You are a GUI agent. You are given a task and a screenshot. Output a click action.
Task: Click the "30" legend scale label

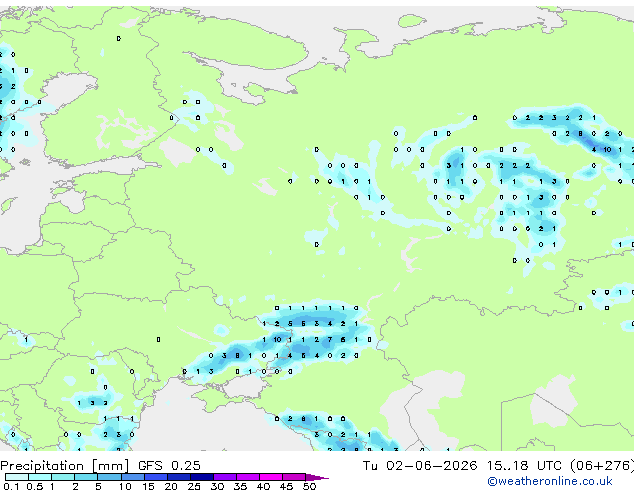click(x=217, y=486)
